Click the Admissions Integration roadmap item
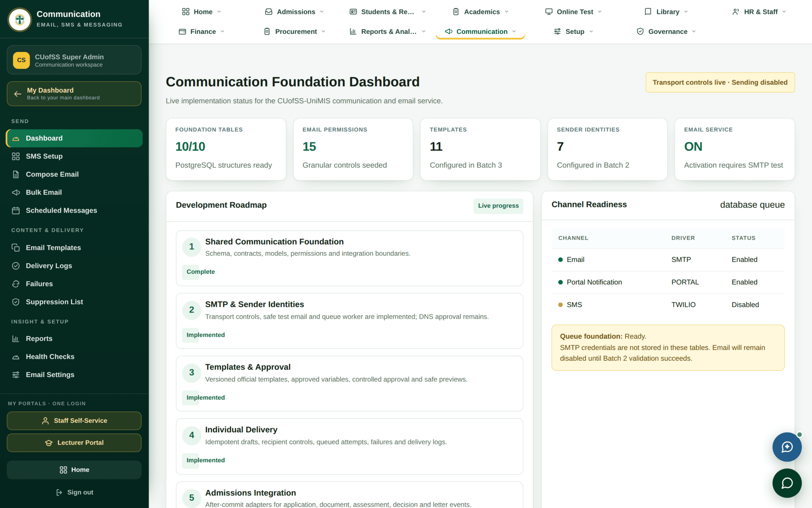 [349, 495]
